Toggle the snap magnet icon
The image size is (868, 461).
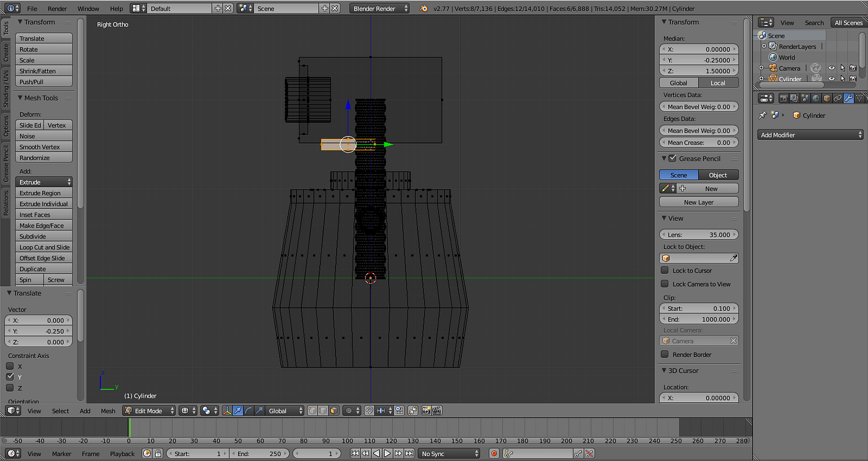[x=369, y=411]
